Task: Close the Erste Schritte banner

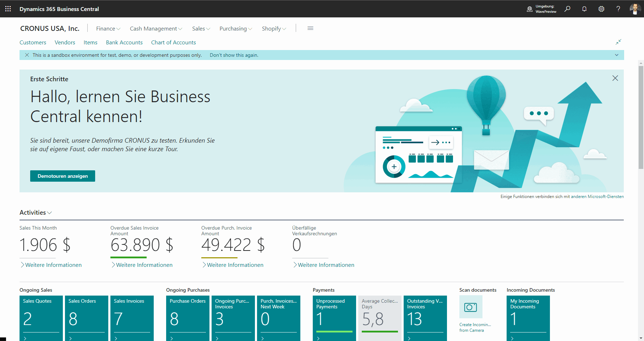Action: [615, 78]
